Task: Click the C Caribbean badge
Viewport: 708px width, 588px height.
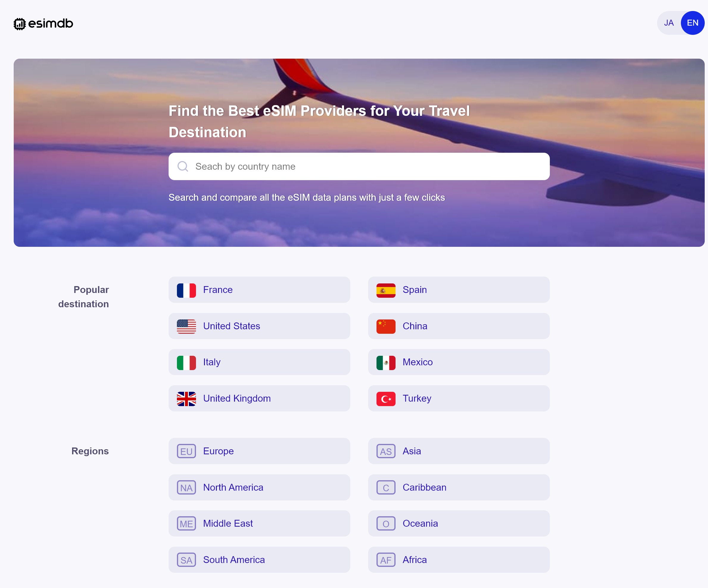Action: (386, 488)
